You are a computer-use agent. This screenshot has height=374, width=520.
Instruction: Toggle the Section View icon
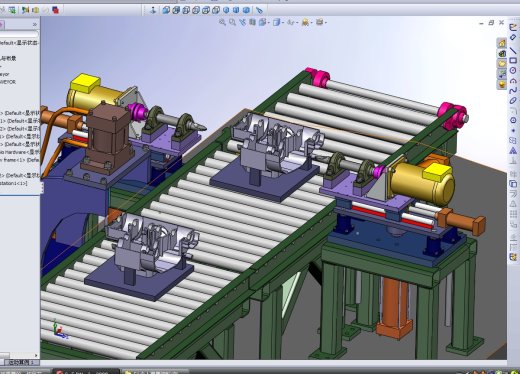252,22
